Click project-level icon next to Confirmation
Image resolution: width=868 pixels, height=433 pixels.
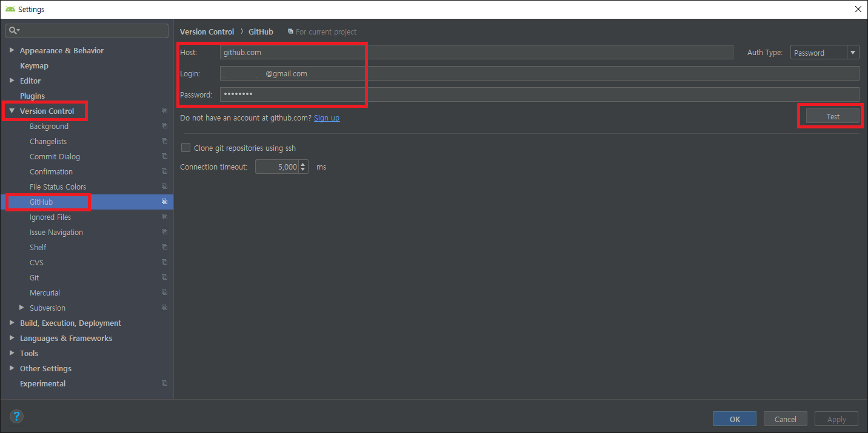point(164,171)
